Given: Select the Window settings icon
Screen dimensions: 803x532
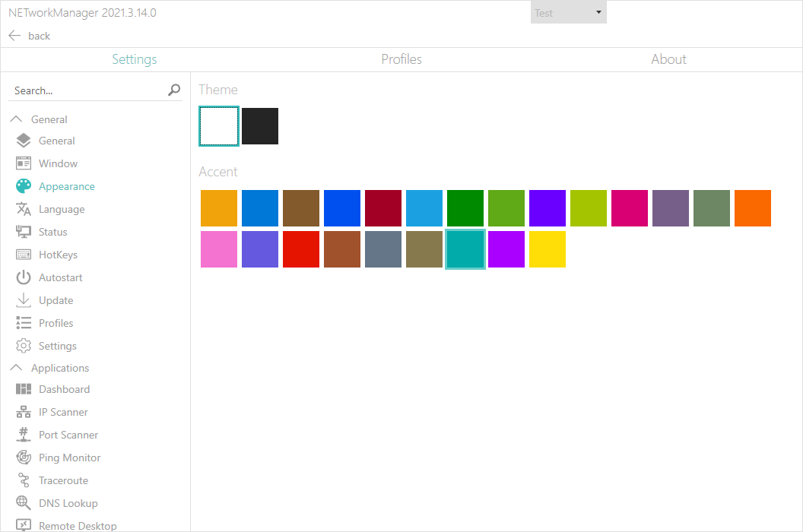Looking at the screenshot, I should pyautogui.click(x=24, y=163).
